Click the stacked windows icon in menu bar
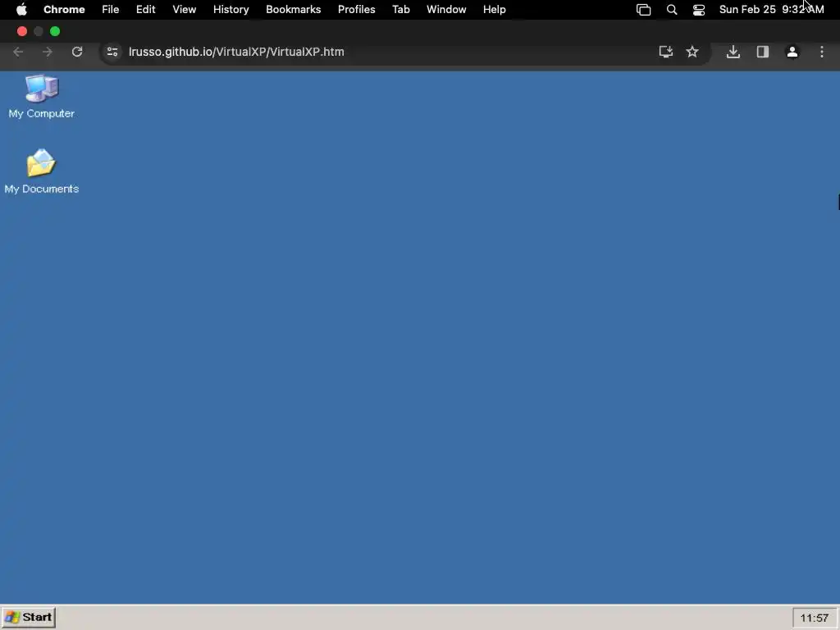 pyautogui.click(x=643, y=10)
